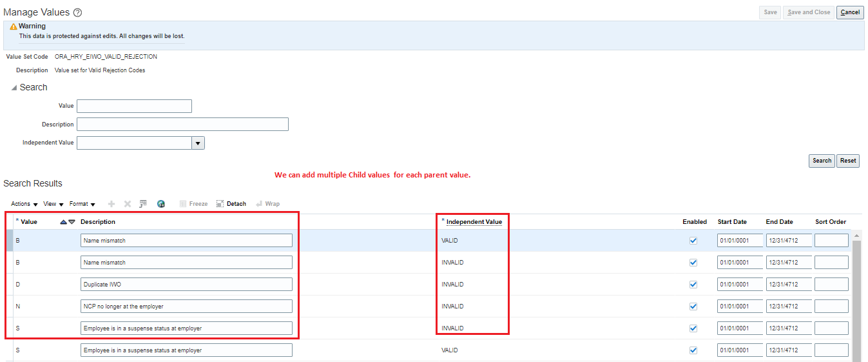Click the add row plus icon
This screenshot has height=362, width=868.
click(x=111, y=204)
